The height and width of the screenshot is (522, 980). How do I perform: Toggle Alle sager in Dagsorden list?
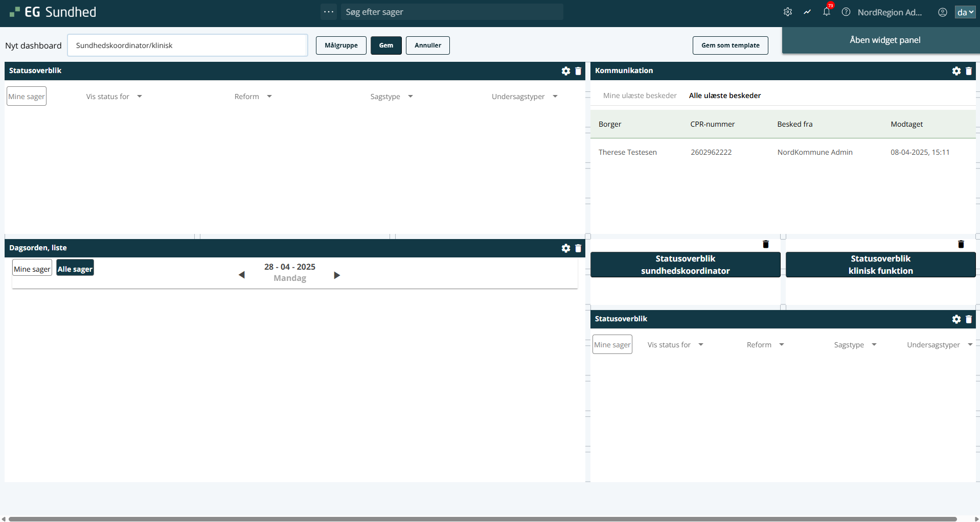click(x=75, y=269)
